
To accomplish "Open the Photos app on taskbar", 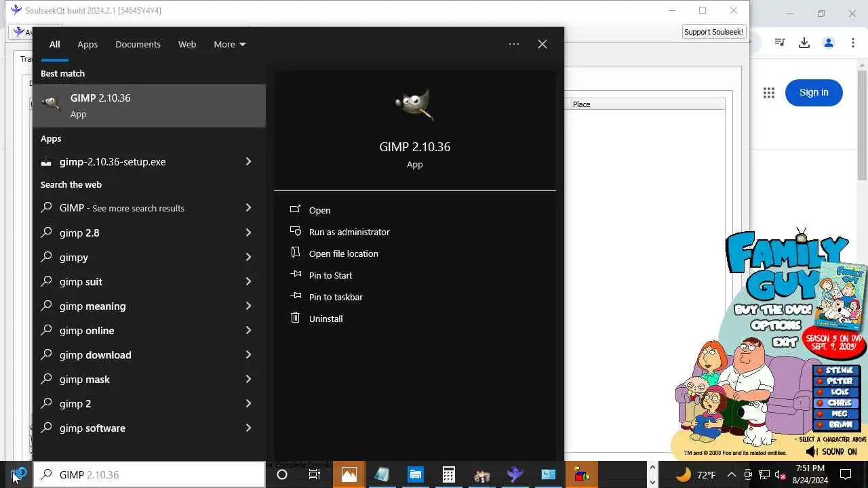I will (349, 474).
